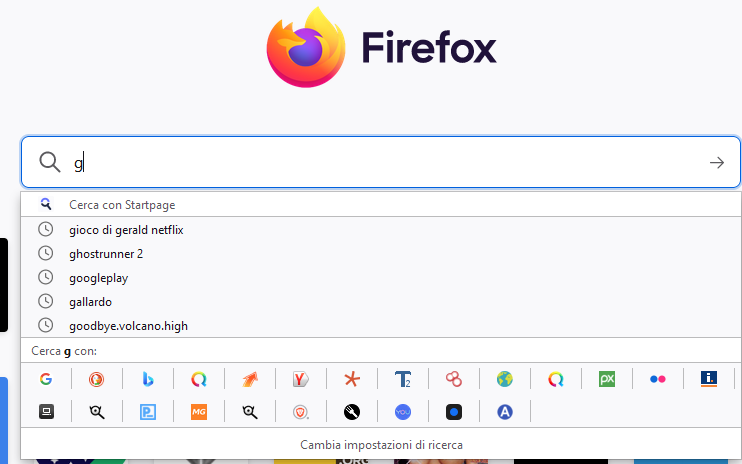Pick the red three-circles search engine icon

click(x=454, y=379)
